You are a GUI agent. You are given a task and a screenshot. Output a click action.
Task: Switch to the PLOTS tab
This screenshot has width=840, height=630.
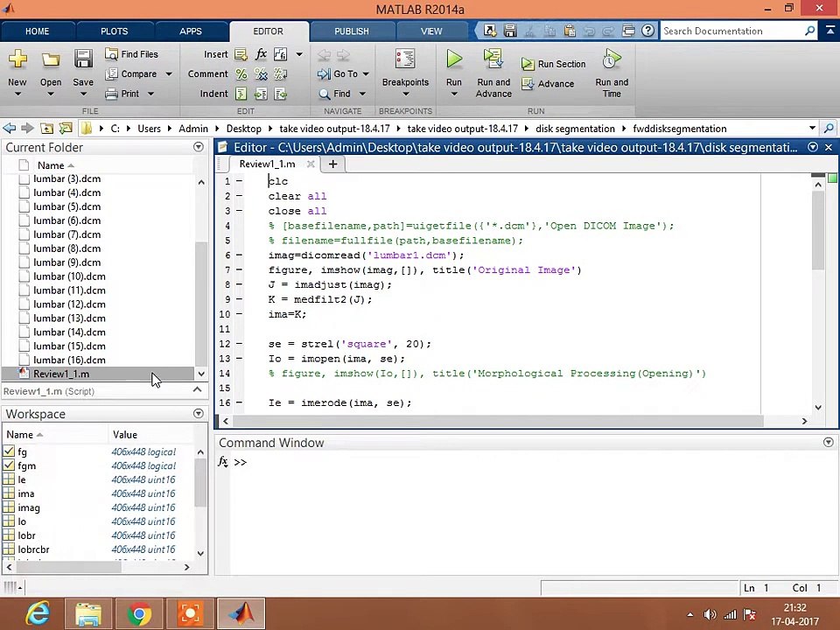tap(114, 31)
